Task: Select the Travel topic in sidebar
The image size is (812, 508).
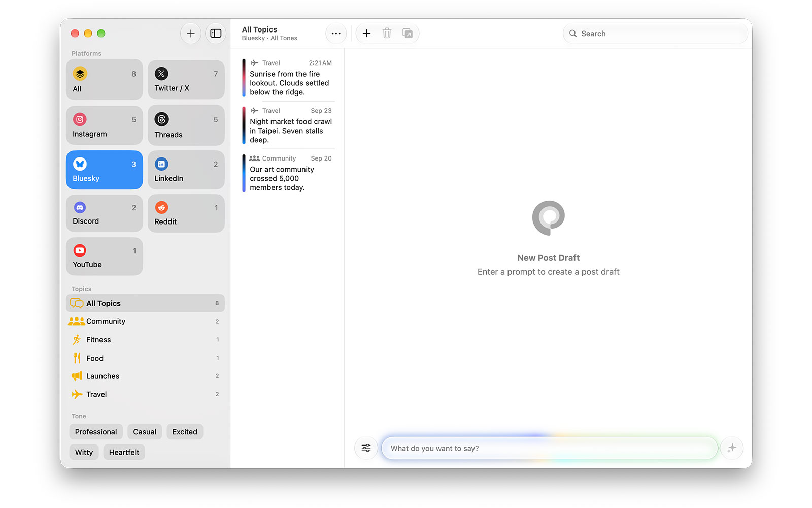Action: [x=145, y=394]
